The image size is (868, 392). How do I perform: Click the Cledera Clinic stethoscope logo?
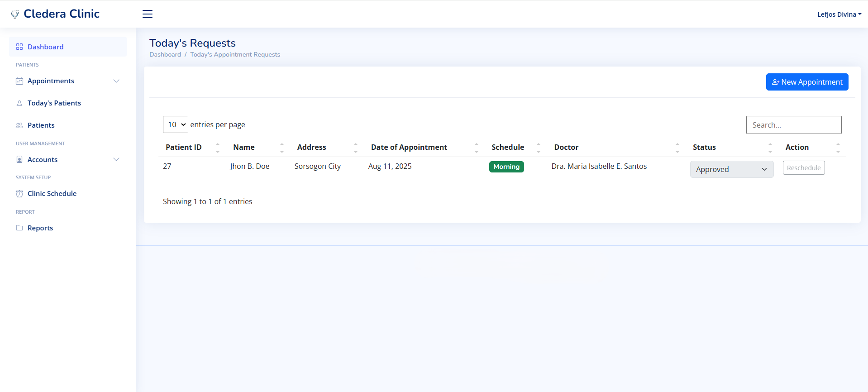(15, 14)
